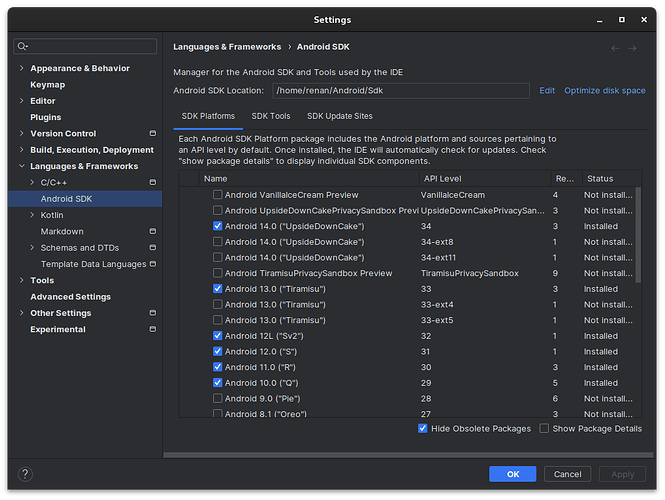Click project-level badge icon beside Template Data Languages
This screenshot has height=500, width=665.
(153, 264)
